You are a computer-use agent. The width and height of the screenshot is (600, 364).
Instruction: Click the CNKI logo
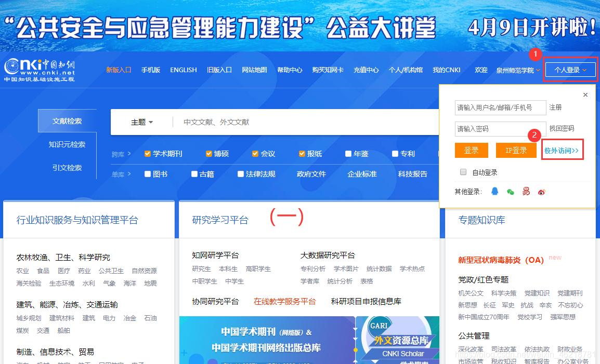coord(39,70)
